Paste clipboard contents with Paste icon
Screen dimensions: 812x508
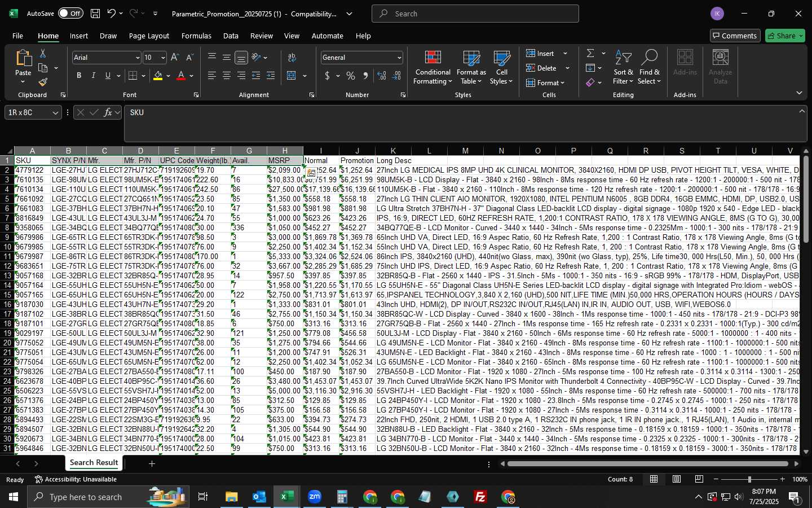click(x=23, y=58)
